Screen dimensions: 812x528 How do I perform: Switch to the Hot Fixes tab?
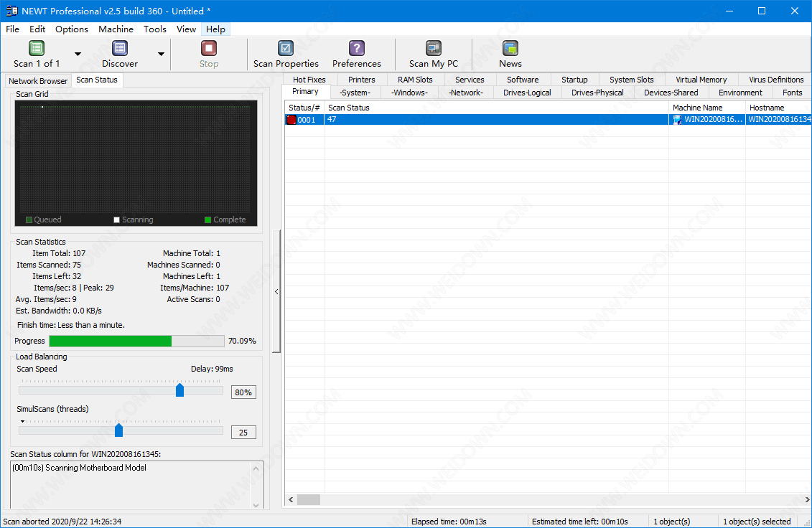(309, 80)
